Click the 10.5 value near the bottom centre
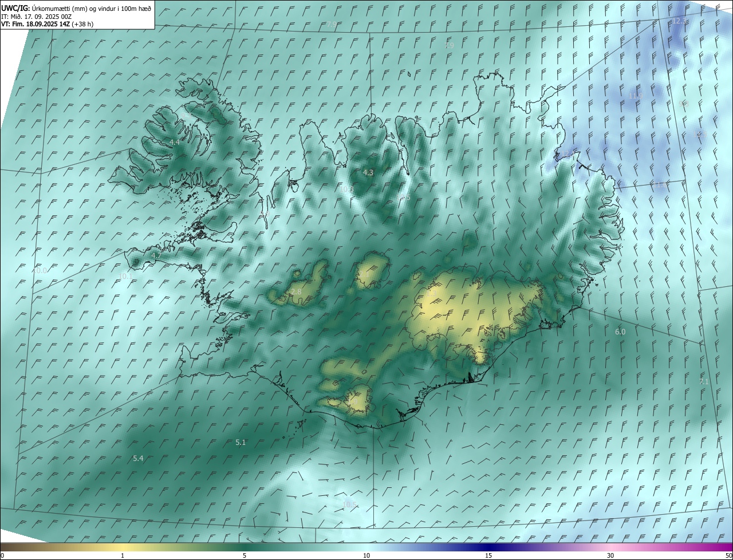The image size is (733, 560). 349,504
